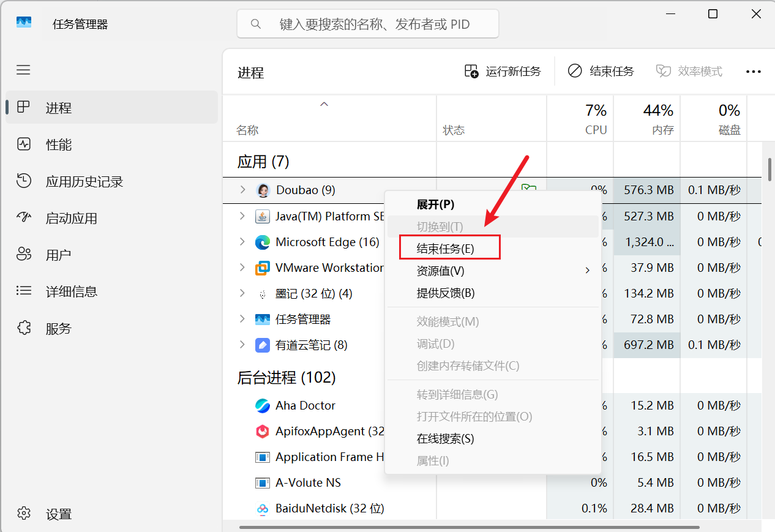The width and height of the screenshot is (775, 532).
Task: Click the Task Manager app icon in title bar
Action: [x=23, y=22]
